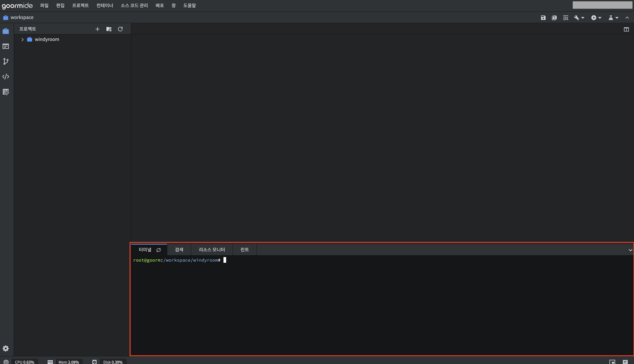Expand the build dropdown arrow
634x364 pixels.
[x=582, y=18]
